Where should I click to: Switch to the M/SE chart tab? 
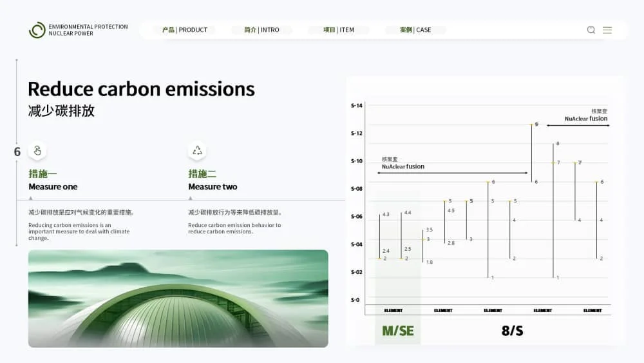coord(398,331)
